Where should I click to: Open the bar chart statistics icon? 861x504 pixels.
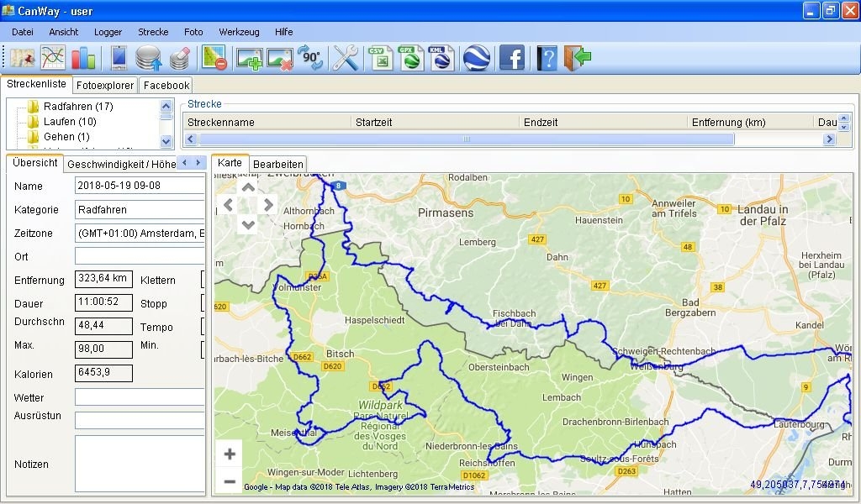(x=83, y=58)
